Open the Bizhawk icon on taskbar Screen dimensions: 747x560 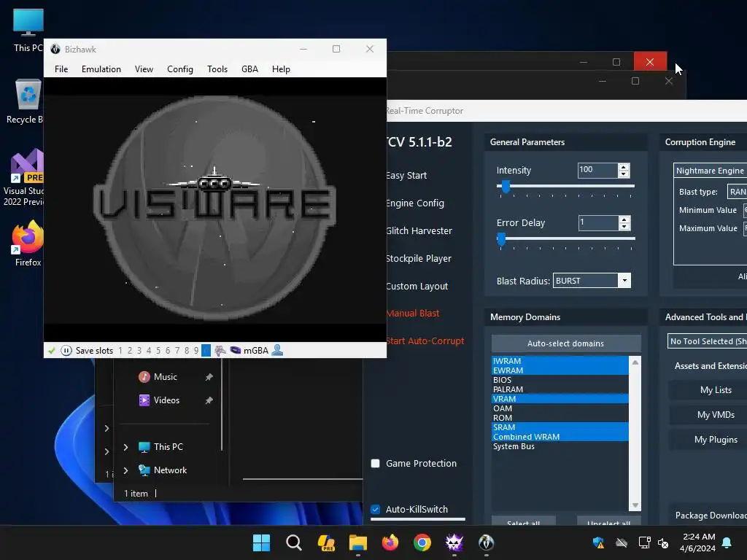pos(486,542)
